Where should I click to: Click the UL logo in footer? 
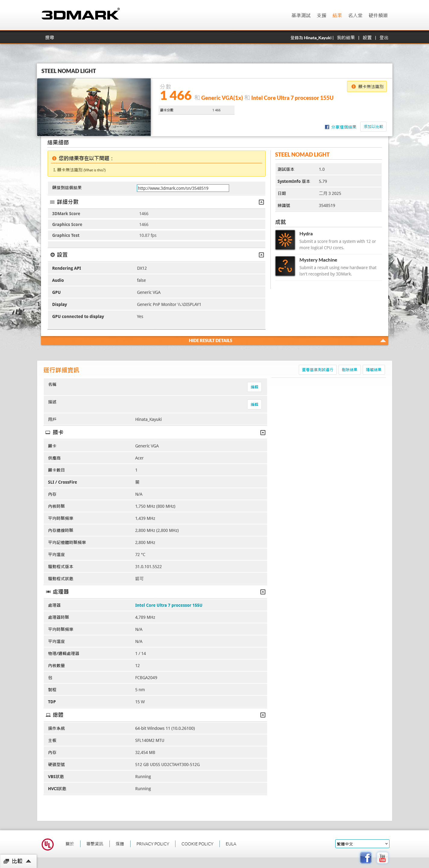click(47, 844)
